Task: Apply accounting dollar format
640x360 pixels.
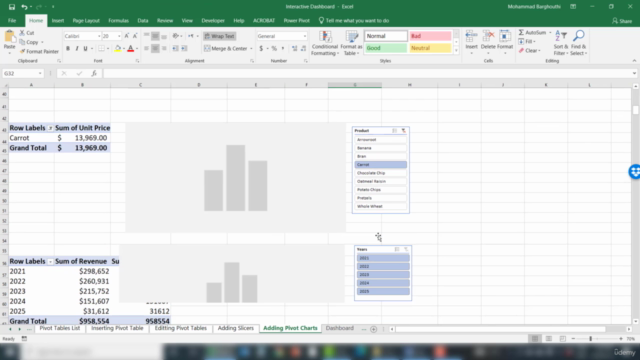Action: click(261, 49)
